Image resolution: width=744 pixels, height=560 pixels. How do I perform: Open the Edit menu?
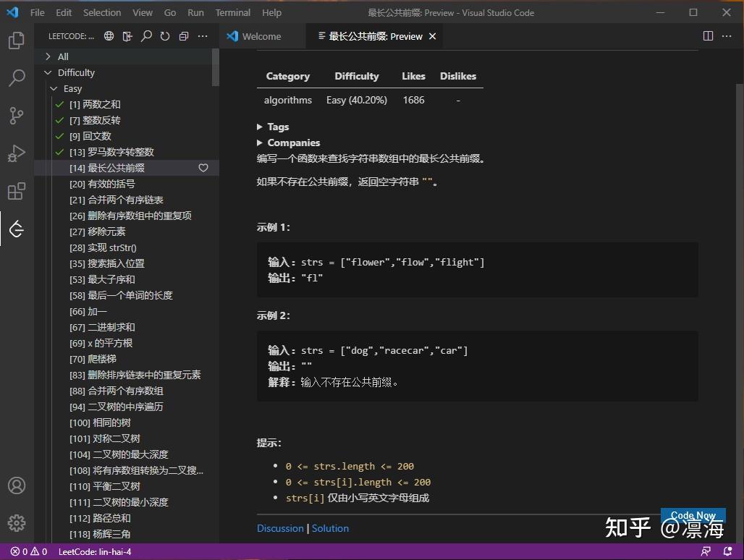coord(64,13)
